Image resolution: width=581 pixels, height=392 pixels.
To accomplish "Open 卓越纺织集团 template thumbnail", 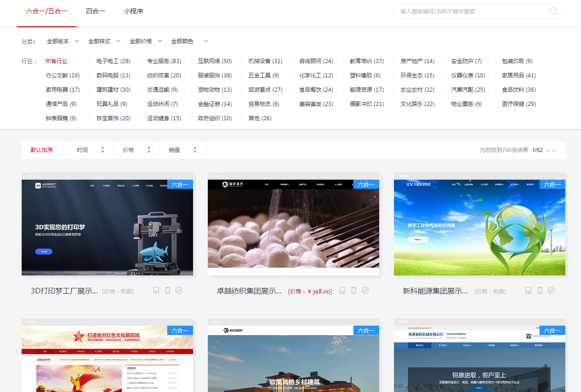I will click(x=293, y=228).
